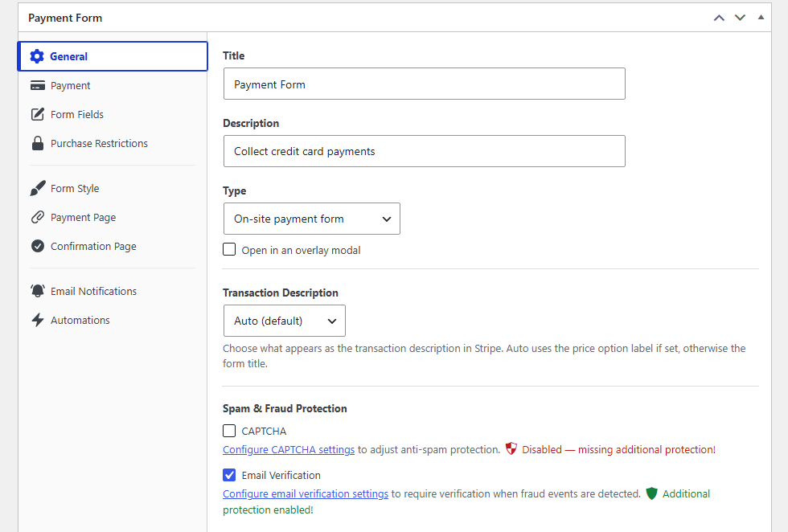Open the Form Style tab

click(113, 188)
